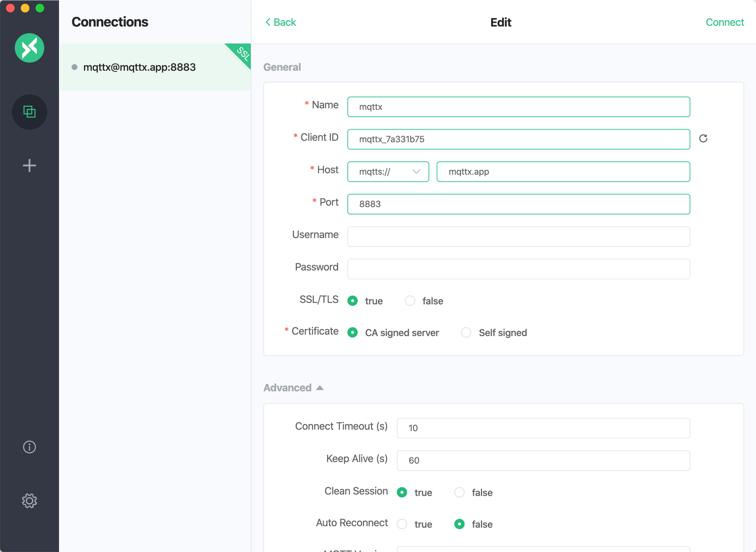Disable Auto Reconnect by selecting true
The width and height of the screenshot is (756, 552).
403,524
